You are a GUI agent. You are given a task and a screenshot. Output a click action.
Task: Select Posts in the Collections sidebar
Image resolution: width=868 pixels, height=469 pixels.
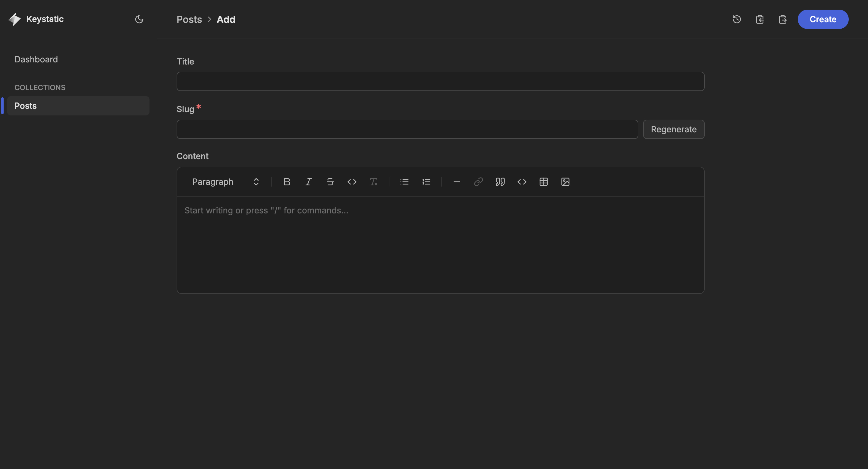[25, 105]
